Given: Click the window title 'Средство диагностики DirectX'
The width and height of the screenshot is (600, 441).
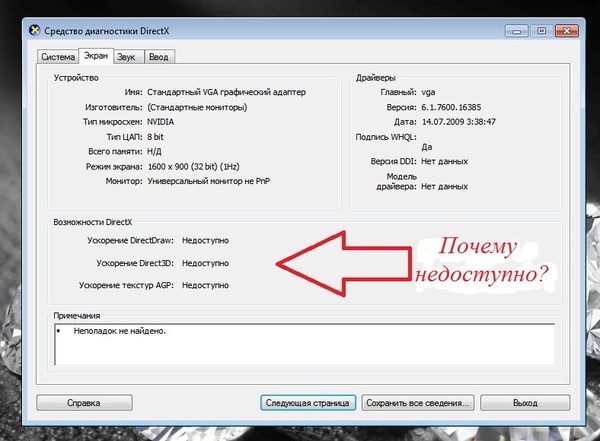Looking at the screenshot, I should pyautogui.click(x=107, y=31).
